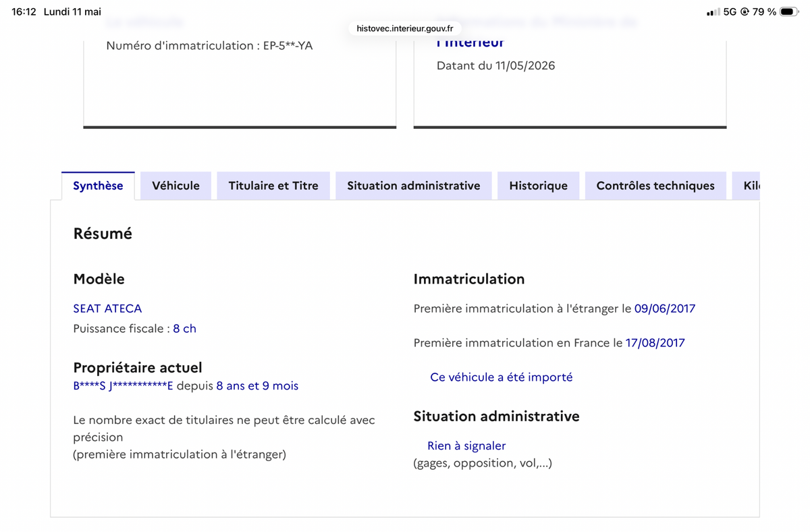Screen dimensions: 810x532
Task: Switch to Titulaire et Titre tab
Action: [273, 186]
